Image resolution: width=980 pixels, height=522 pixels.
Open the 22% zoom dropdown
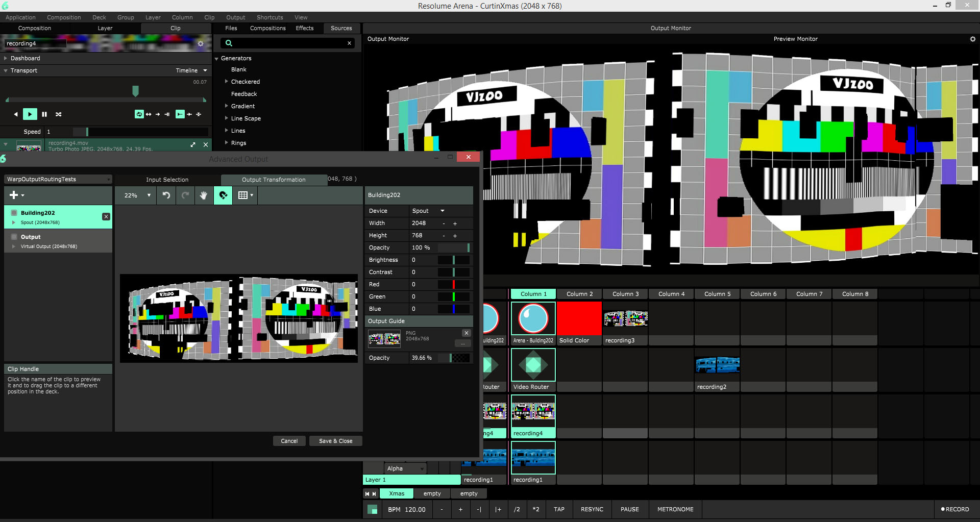138,195
